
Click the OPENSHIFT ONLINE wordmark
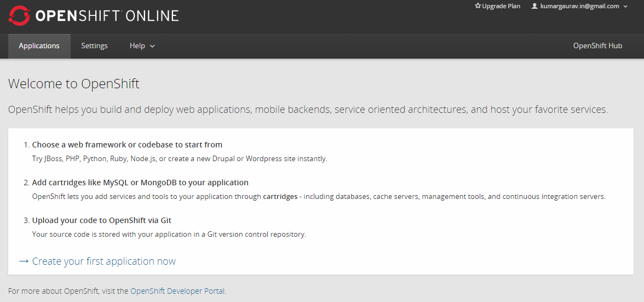[107, 16]
